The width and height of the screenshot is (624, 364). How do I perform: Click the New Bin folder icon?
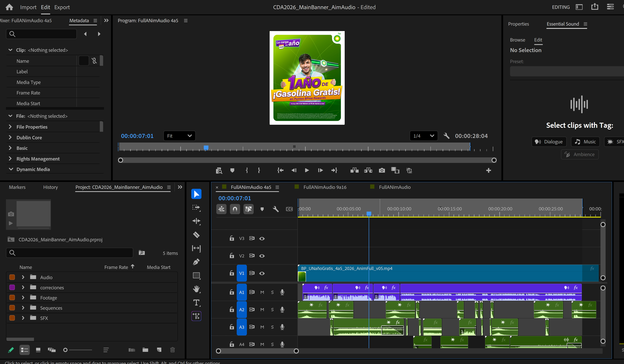145,350
